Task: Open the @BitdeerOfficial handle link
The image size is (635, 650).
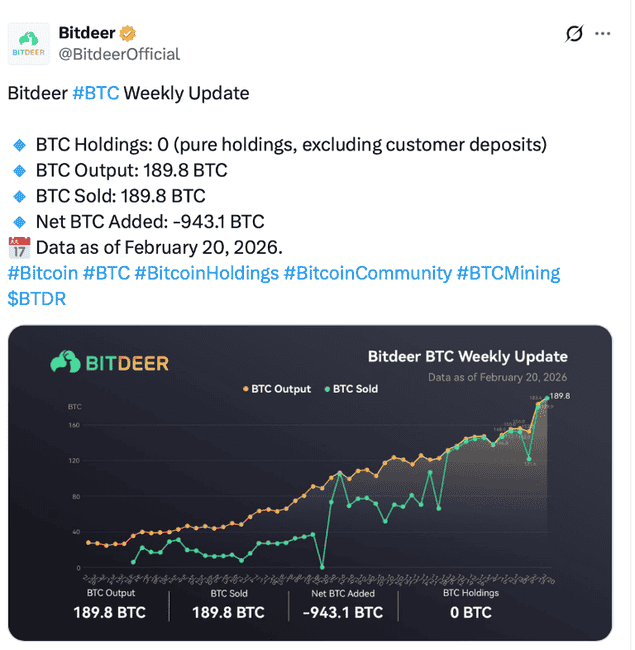Action: (x=119, y=54)
